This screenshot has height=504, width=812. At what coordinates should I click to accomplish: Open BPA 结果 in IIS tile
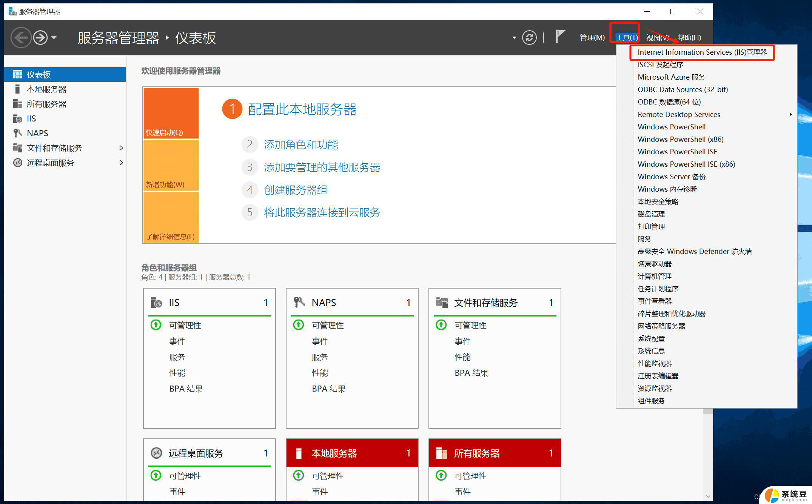pos(186,389)
